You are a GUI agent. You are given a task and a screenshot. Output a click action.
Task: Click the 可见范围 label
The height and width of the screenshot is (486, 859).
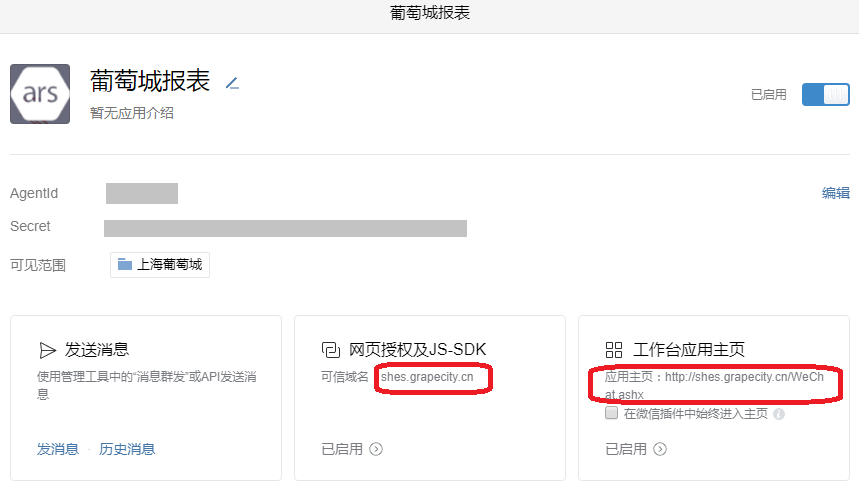pos(38,265)
